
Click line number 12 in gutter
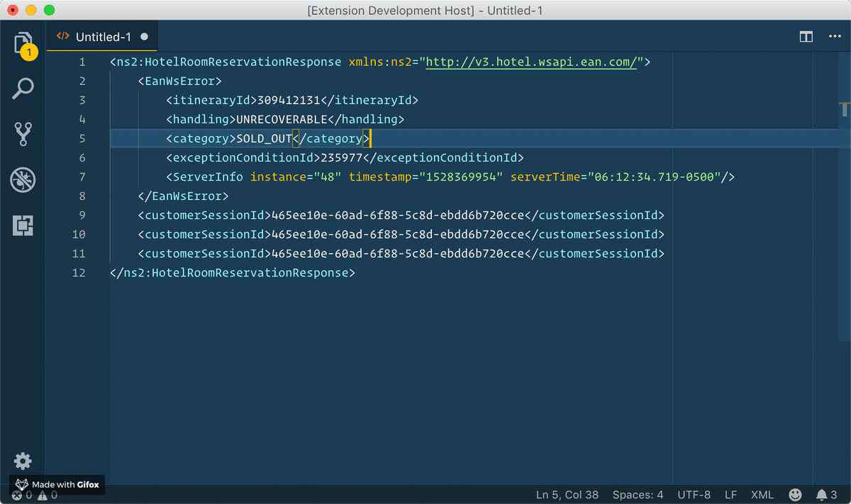click(x=78, y=273)
